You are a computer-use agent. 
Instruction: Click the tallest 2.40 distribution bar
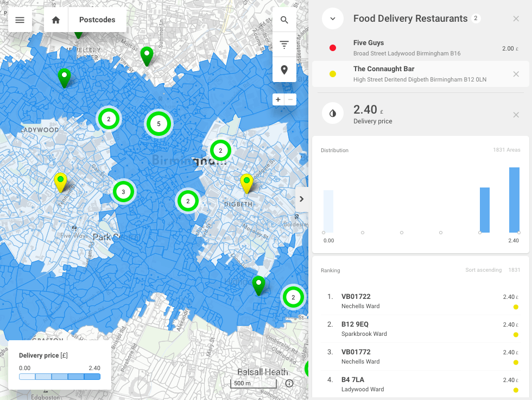click(514, 200)
